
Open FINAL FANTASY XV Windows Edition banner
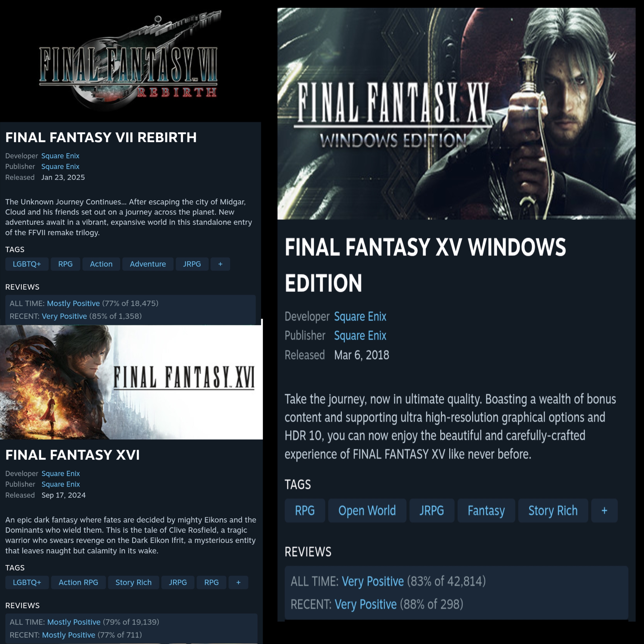pos(456,114)
